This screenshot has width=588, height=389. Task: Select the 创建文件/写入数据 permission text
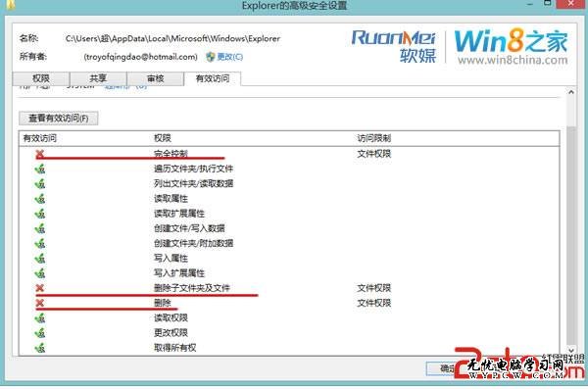189,228
